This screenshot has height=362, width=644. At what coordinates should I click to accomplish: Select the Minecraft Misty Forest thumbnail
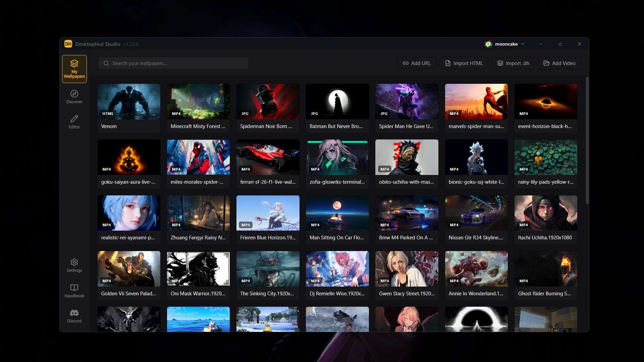point(198,102)
